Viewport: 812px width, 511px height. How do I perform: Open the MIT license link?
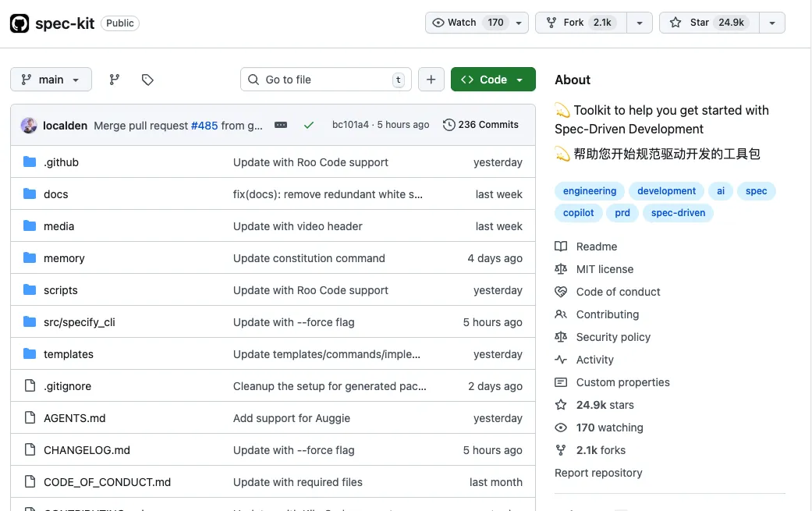[605, 269]
